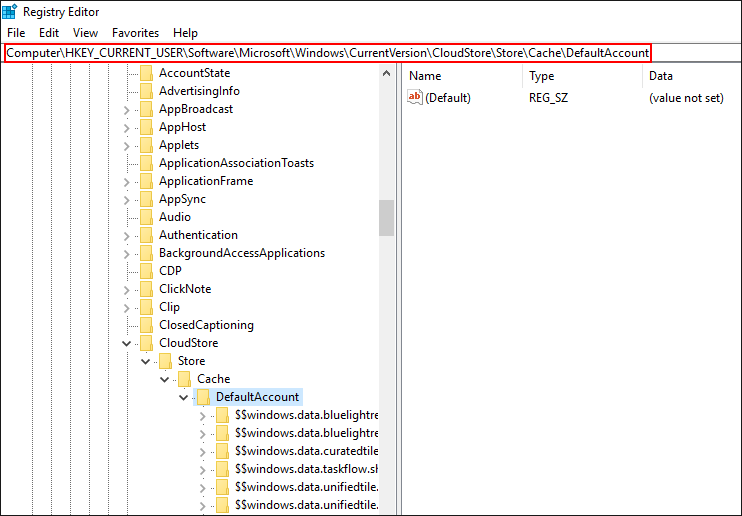Select the Clip folder icon

(x=147, y=307)
